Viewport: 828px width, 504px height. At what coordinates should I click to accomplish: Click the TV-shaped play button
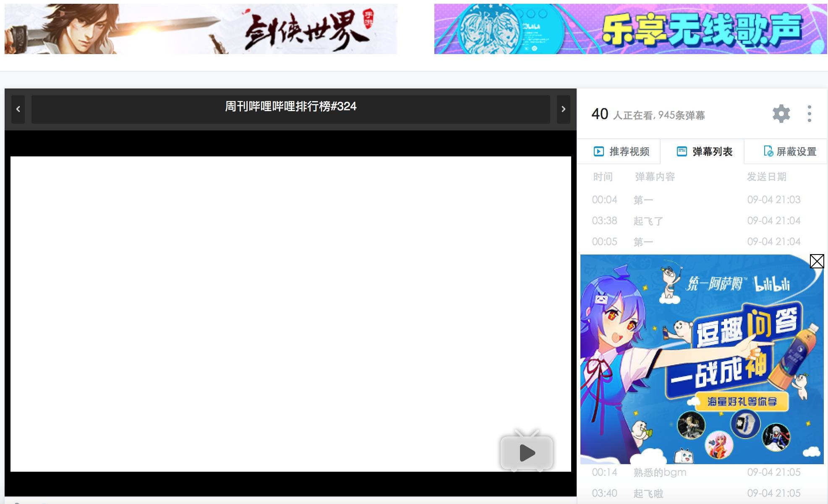[x=526, y=452]
